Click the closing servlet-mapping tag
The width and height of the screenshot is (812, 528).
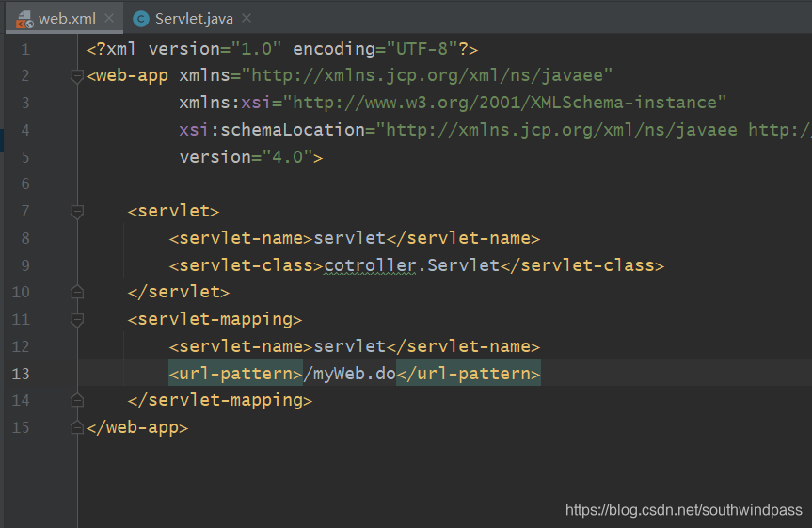(220, 400)
